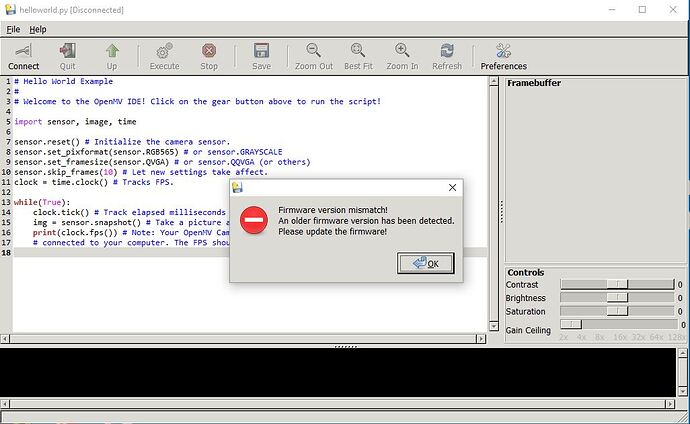Click the red error icon in the dialog
Image resolution: width=690 pixels, height=424 pixels.
coord(254,219)
